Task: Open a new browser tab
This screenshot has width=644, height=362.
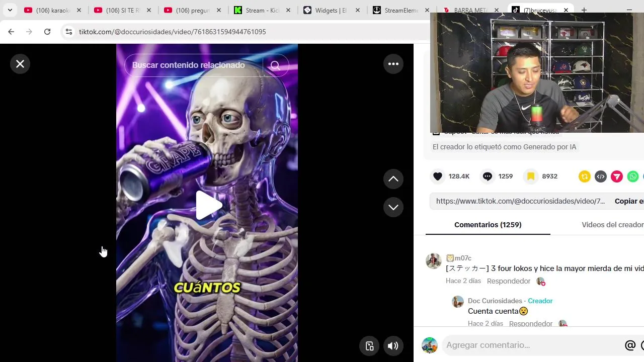Action: click(584, 10)
